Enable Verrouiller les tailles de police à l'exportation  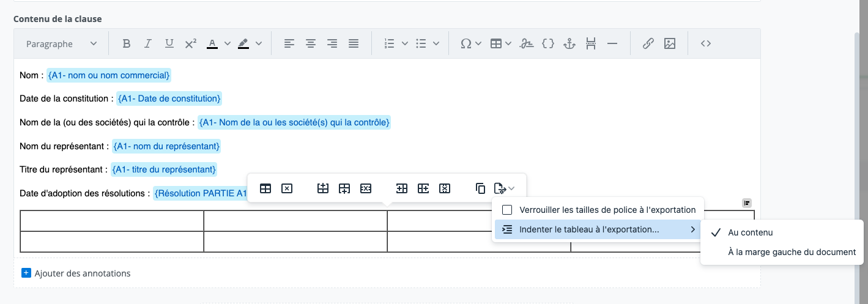pyautogui.click(x=507, y=210)
